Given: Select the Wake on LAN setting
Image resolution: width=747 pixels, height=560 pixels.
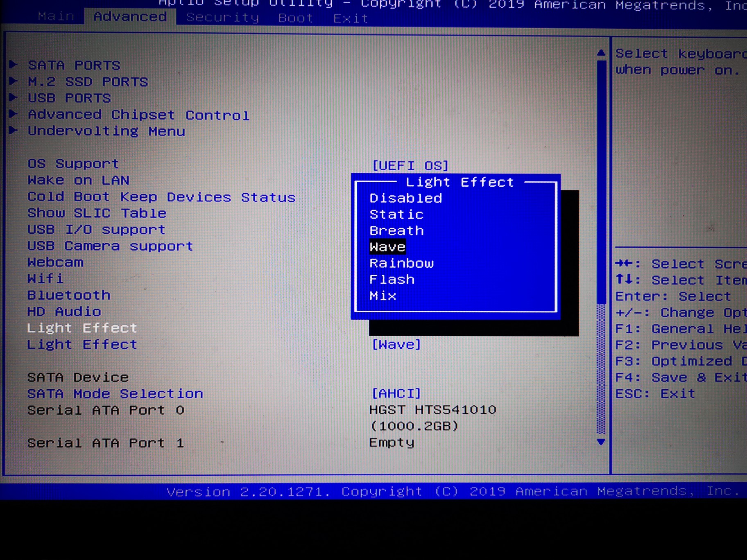Looking at the screenshot, I should [78, 180].
